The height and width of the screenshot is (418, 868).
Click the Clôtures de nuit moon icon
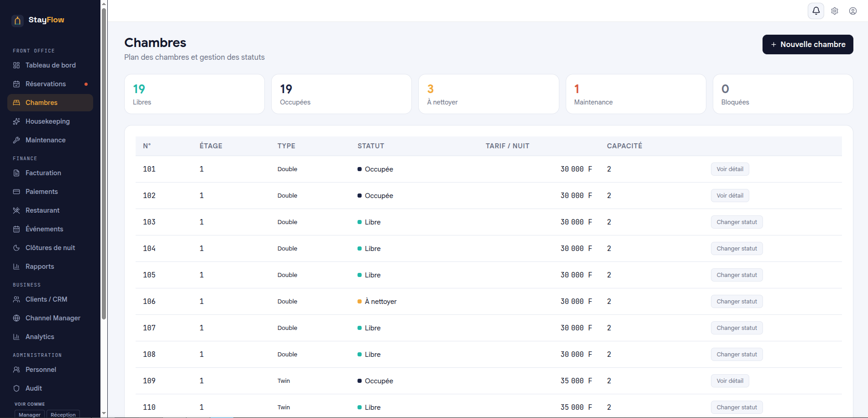point(16,248)
